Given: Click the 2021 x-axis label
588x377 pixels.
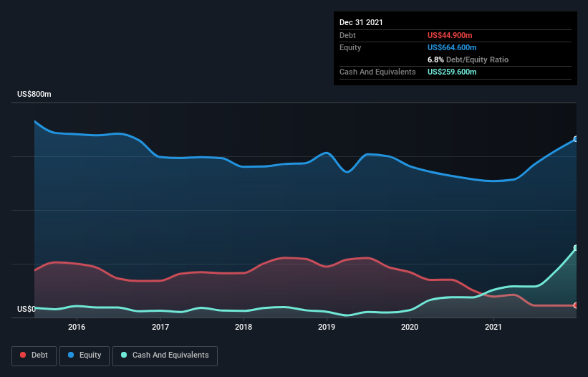Looking at the screenshot, I should click(x=493, y=327).
